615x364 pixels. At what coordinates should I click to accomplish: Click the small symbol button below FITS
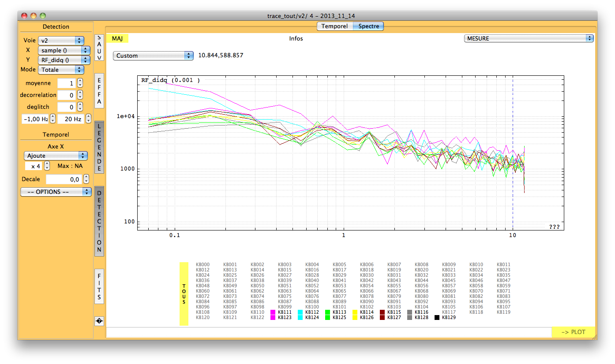click(99, 321)
